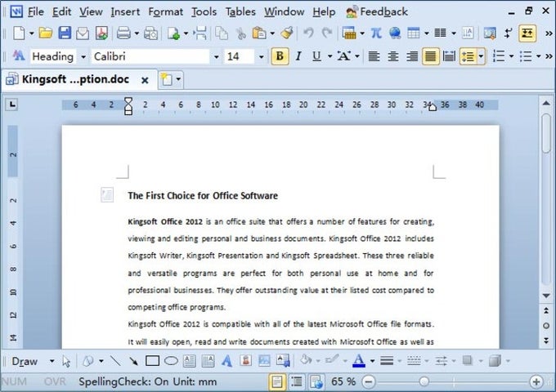Close the Kingsoft document tab
This screenshot has height=392, width=556.
tap(145, 80)
